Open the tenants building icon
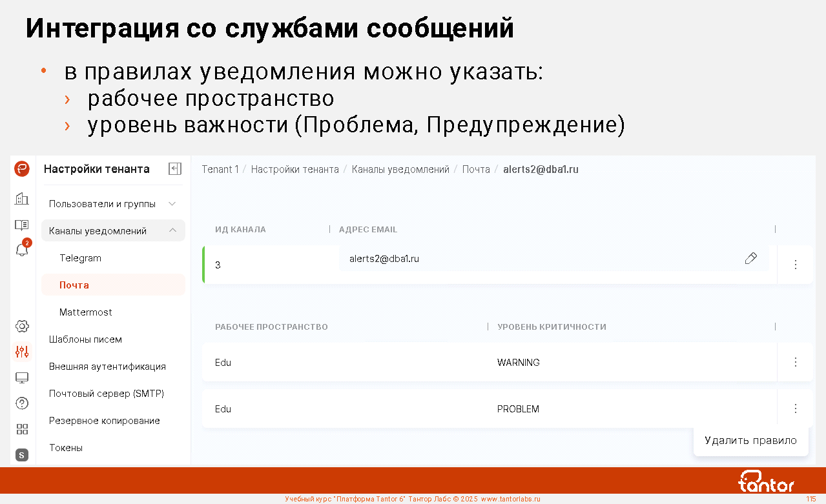Screen dimensions: 826x504 tap(22, 199)
